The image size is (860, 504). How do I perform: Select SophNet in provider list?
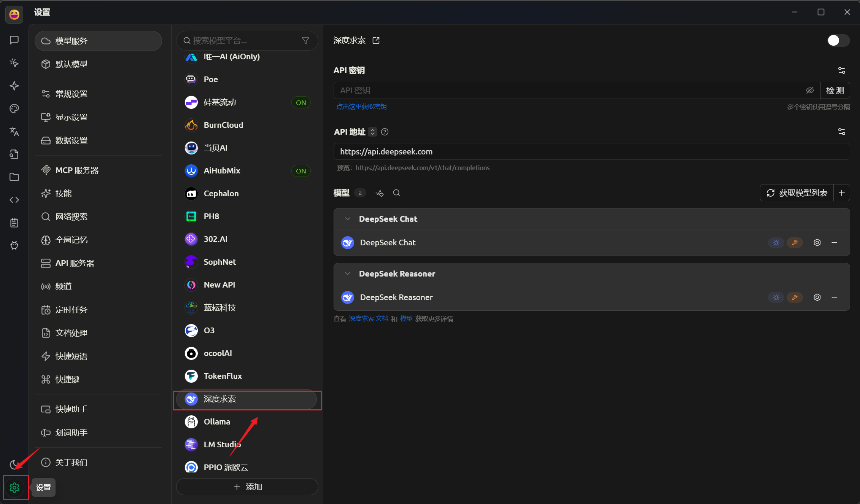(x=247, y=262)
